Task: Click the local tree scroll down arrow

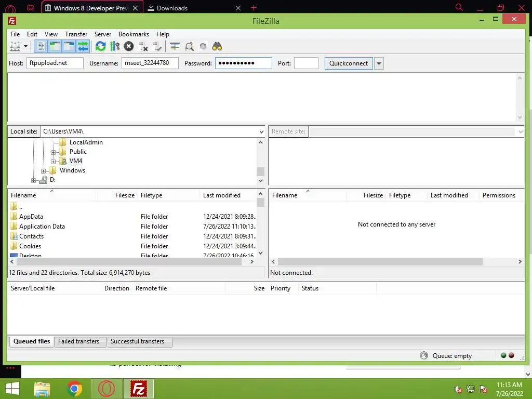Action: coord(261,180)
